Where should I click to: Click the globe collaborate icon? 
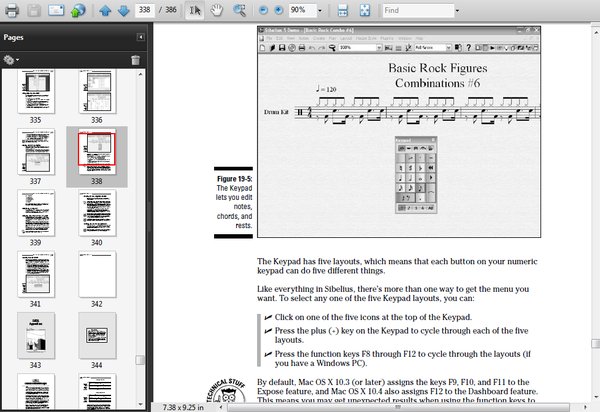click(x=78, y=10)
